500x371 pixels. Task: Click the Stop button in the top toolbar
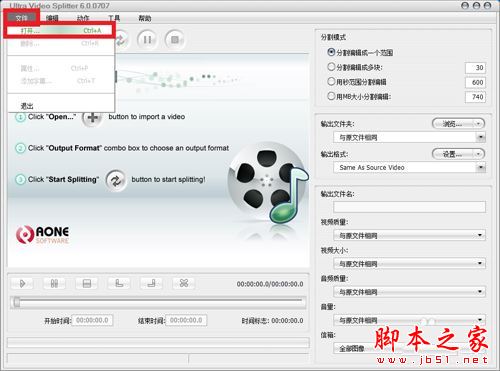click(175, 40)
